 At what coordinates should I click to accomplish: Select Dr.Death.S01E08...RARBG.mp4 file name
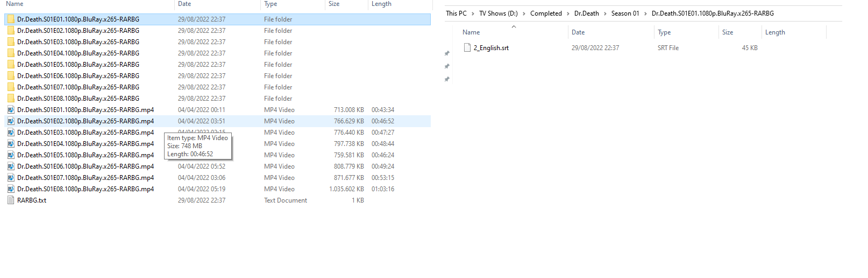point(86,189)
